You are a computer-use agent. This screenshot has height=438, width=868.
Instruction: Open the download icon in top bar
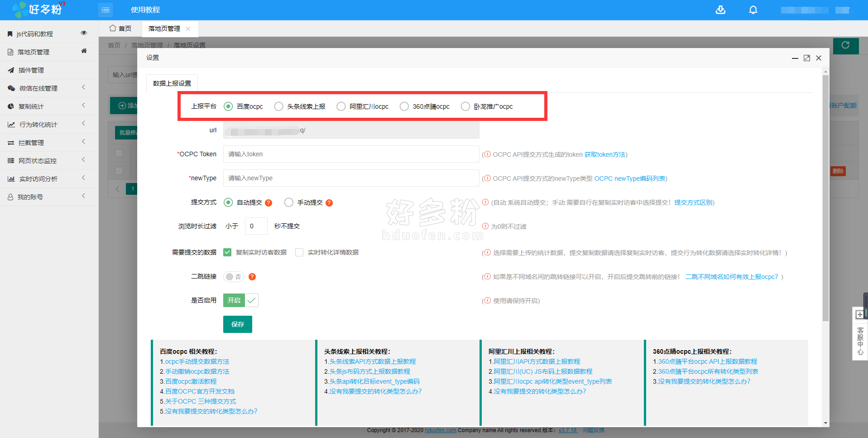[x=720, y=10]
